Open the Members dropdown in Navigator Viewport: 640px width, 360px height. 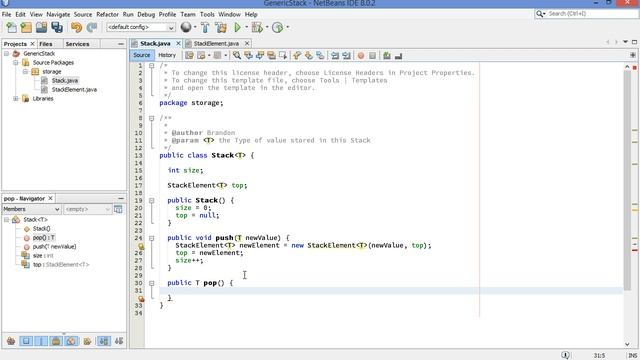(31, 209)
